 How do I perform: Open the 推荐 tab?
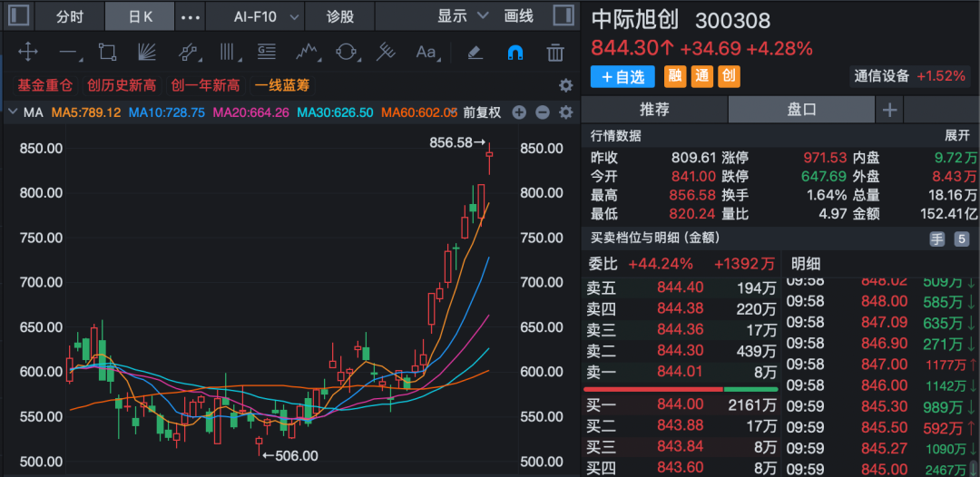click(654, 110)
